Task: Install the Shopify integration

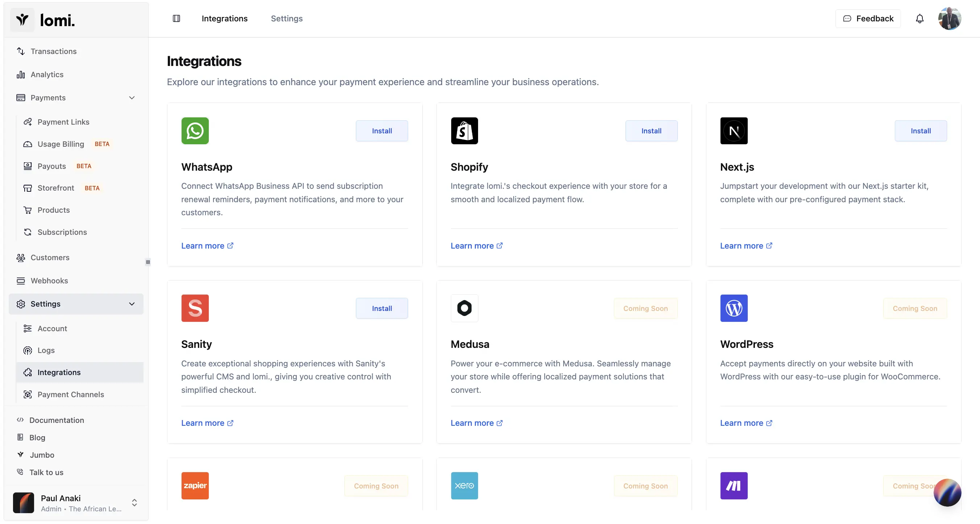Action: (x=651, y=131)
